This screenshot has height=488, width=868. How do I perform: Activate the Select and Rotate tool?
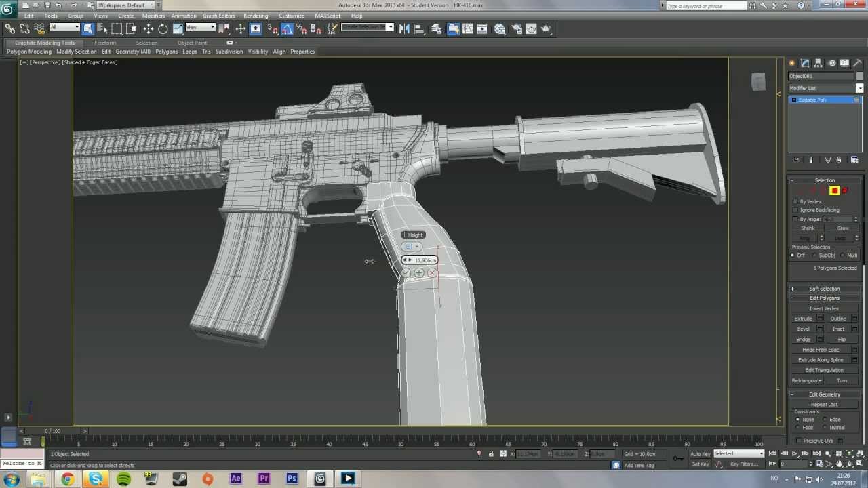[163, 28]
